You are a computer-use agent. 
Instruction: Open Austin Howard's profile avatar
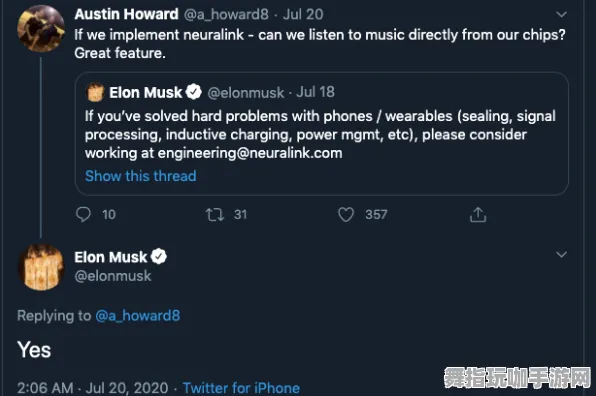click(x=41, y=29)
